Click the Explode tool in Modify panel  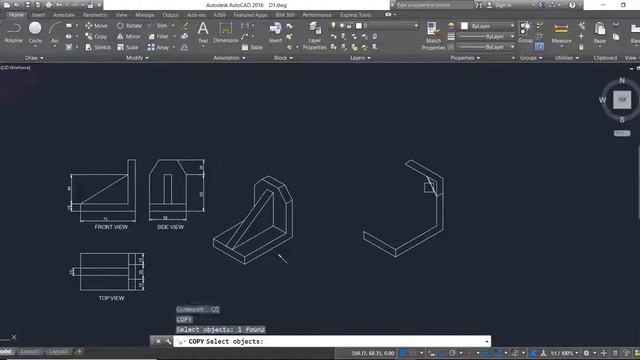[x=184, y=36]
